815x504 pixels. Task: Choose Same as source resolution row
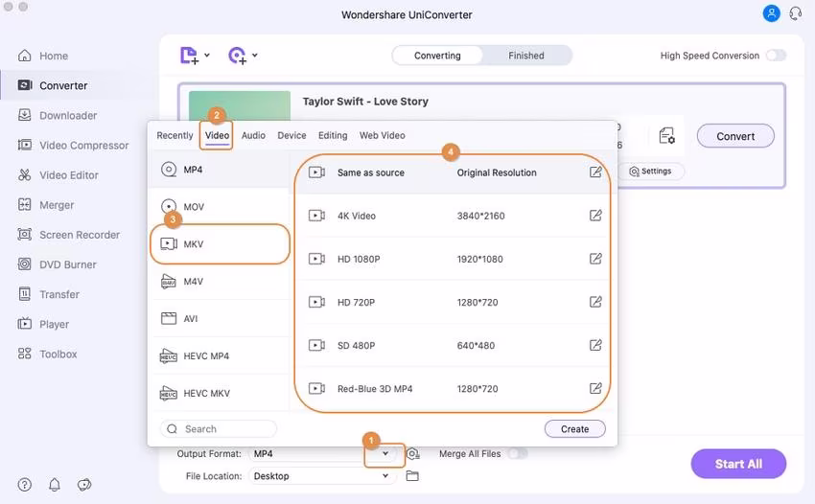pyautogui.click(x=454, y=172)
